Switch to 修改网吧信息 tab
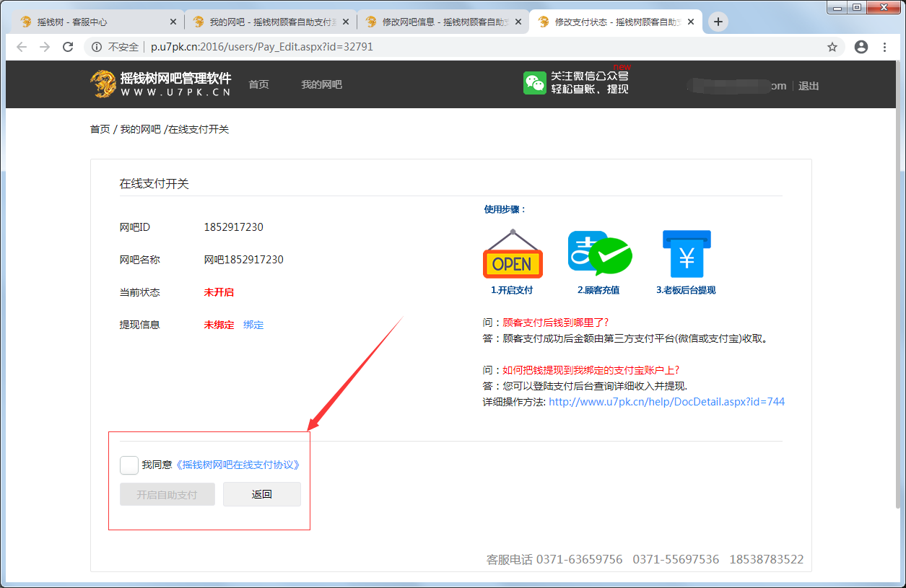The height and width of the screenshot is (588, 906). point(439,22)
